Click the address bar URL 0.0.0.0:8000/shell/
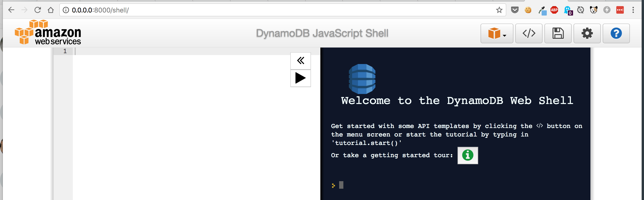 pyautogui.click(x=100, y=10)
